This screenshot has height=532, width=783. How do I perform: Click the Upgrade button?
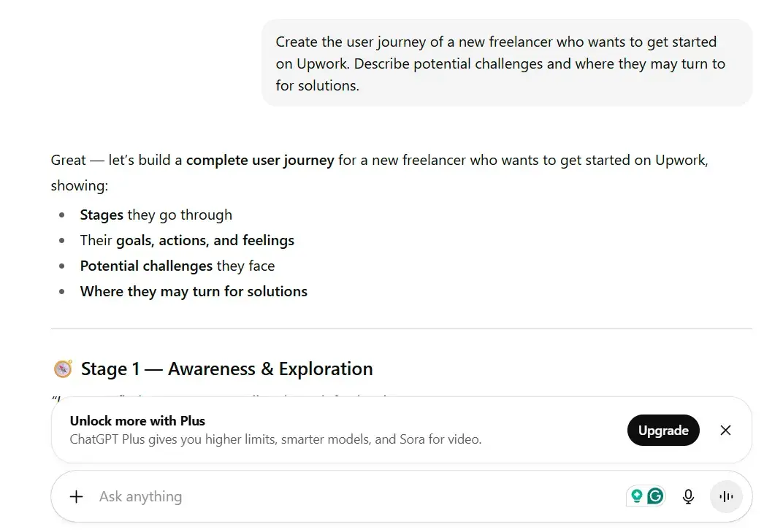pyautogui.click(x=663, y=431)
